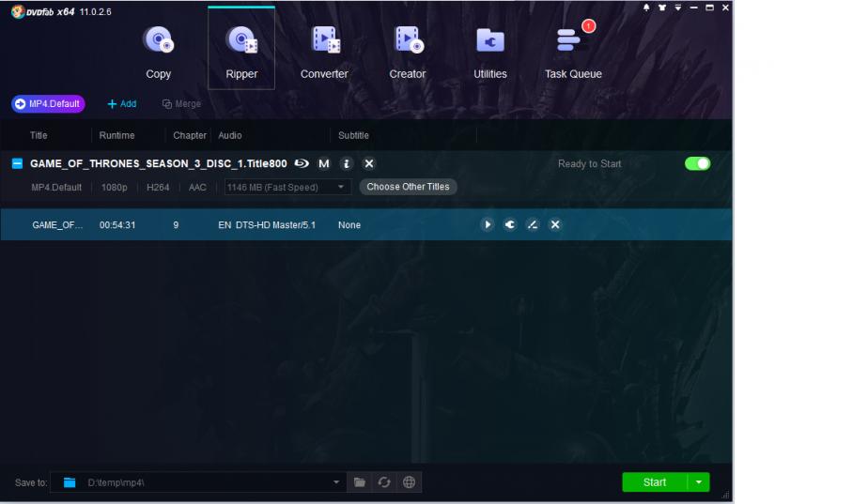The height and width of the screenshot is (504, 868).
Task: Click the M icon on source row
Action: [324, 163]
